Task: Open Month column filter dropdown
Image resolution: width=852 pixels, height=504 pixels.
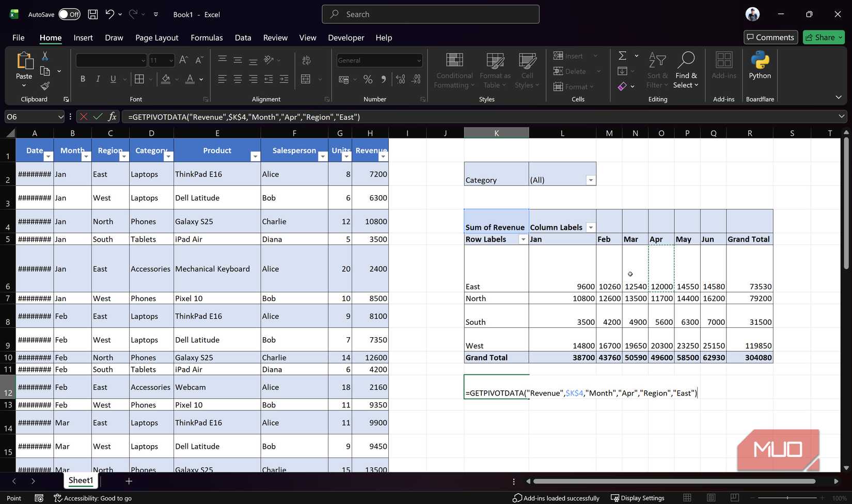Action: (86, 156)
